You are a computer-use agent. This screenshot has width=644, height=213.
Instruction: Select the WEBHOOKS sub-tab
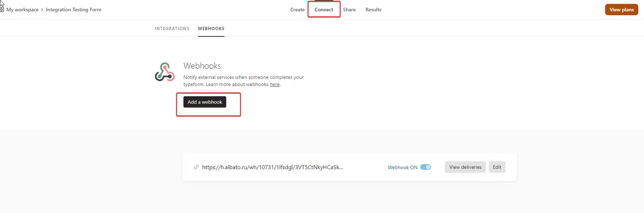[x=211, y=29]
